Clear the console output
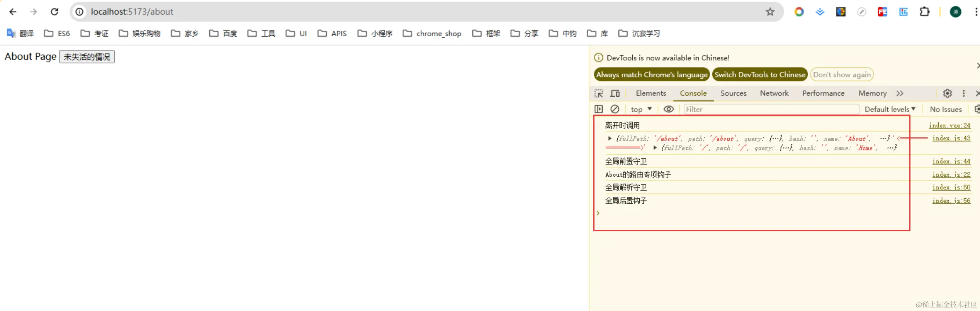 [x=615, y=109]
